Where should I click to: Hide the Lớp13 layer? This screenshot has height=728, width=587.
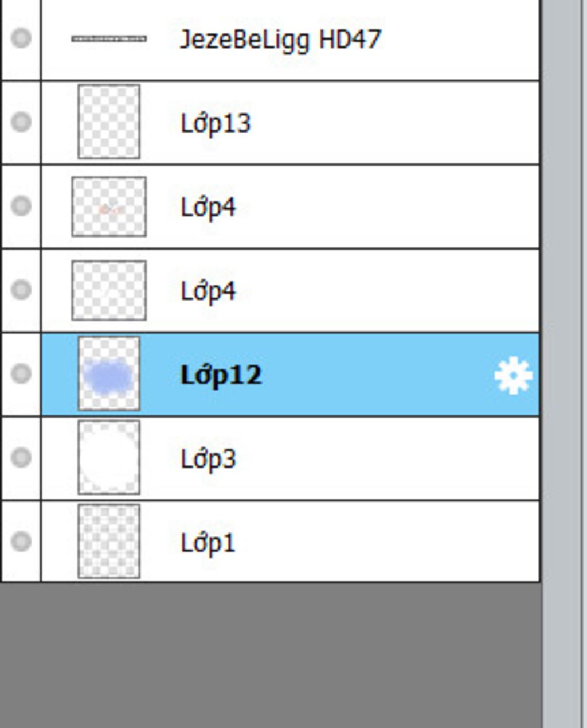pyautogui.click(x=21, y=122)
